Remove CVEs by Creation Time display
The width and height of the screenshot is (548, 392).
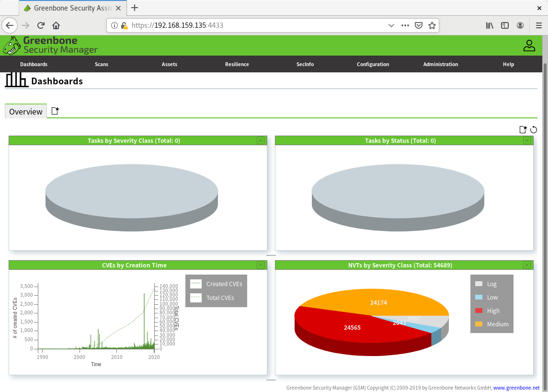tap(261, 265)
